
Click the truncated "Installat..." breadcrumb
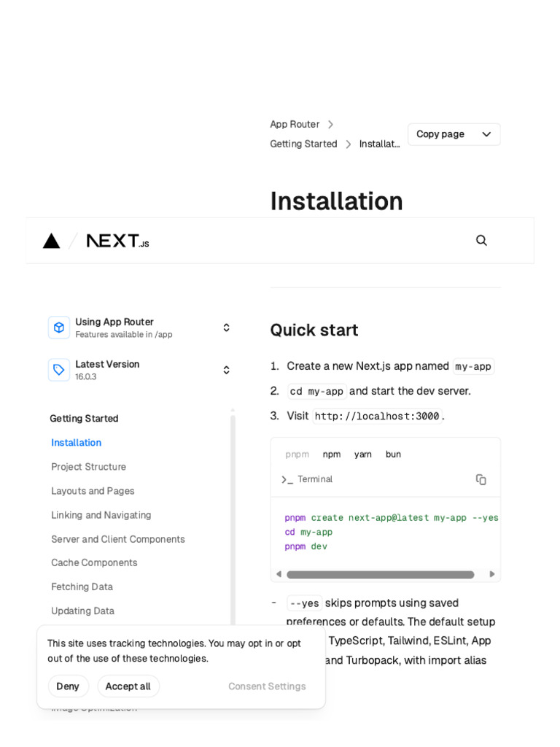[379, 144]
